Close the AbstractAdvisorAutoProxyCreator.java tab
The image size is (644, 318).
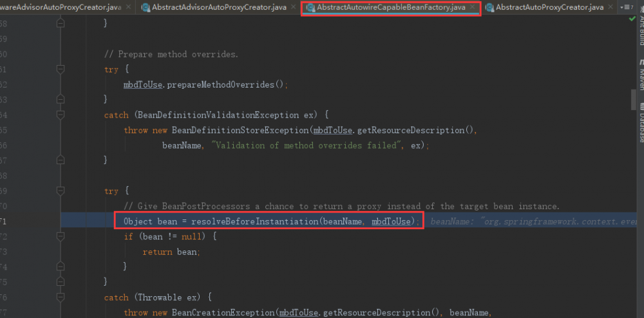pyautogui.click(x=292, y=7)
